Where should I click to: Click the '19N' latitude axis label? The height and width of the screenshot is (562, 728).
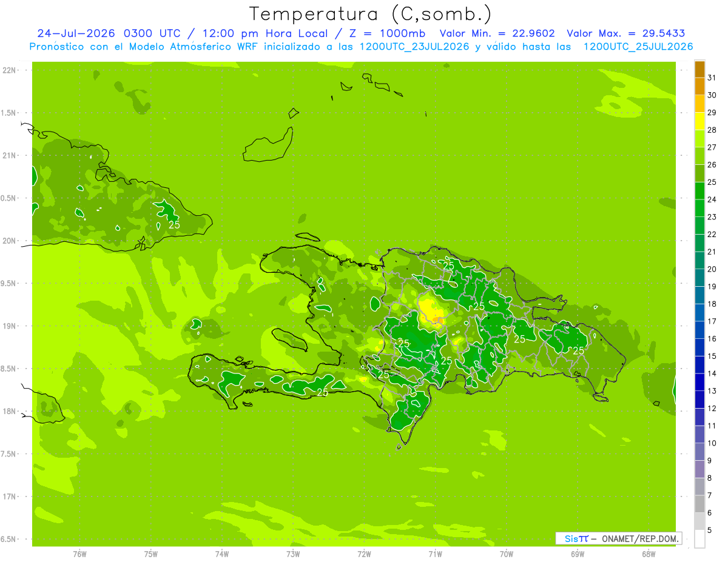(x=10, y=326)
